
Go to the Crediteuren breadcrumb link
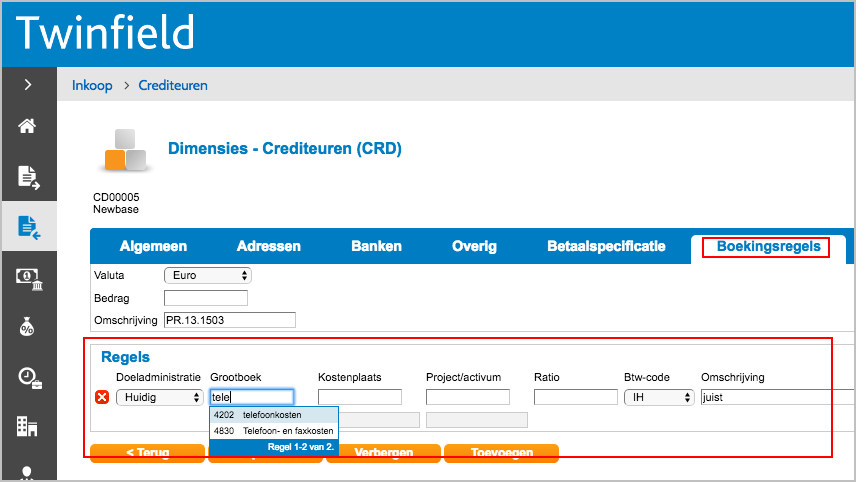pyautogui.click(x=173, y=85)
